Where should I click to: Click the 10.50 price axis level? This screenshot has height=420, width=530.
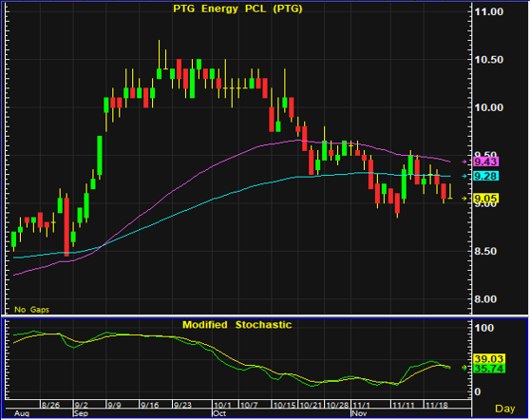tap(488, 60)
